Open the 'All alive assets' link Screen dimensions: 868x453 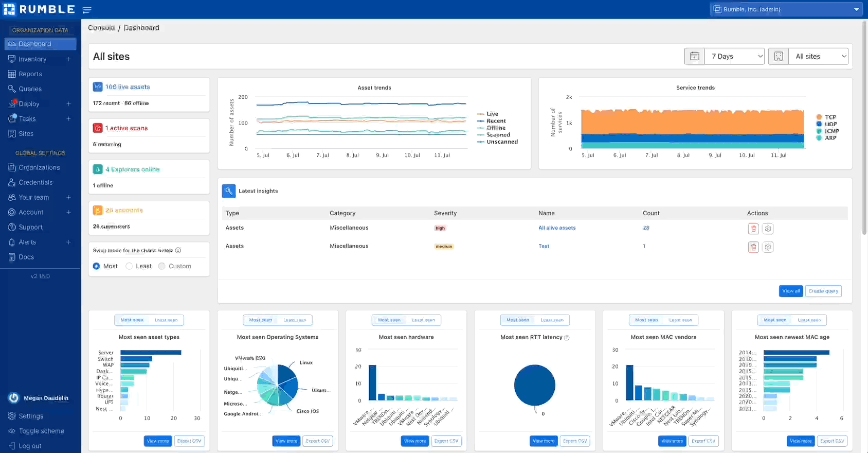557,228
